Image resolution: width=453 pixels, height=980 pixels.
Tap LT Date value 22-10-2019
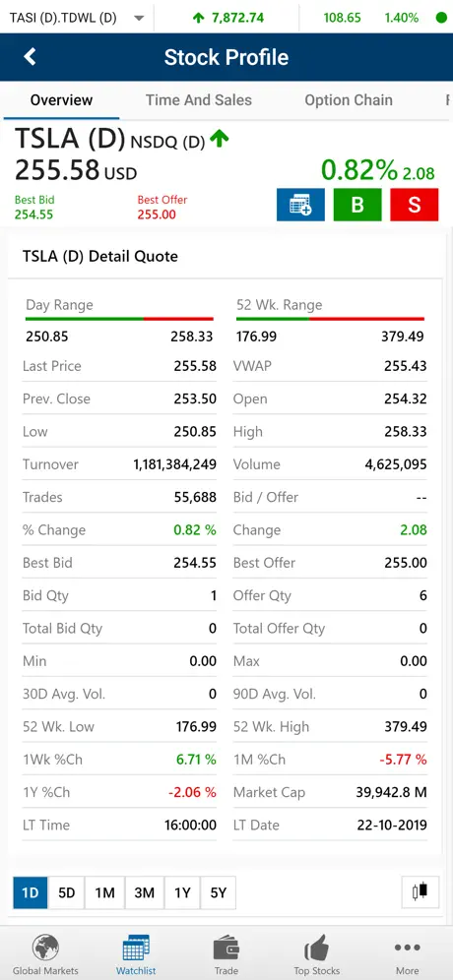click(x=392, y=825)
